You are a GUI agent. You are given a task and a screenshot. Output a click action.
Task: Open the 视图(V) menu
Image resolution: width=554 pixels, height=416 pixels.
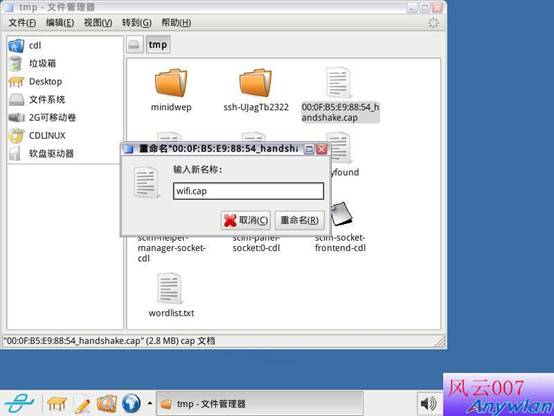(x=98, y=23)
